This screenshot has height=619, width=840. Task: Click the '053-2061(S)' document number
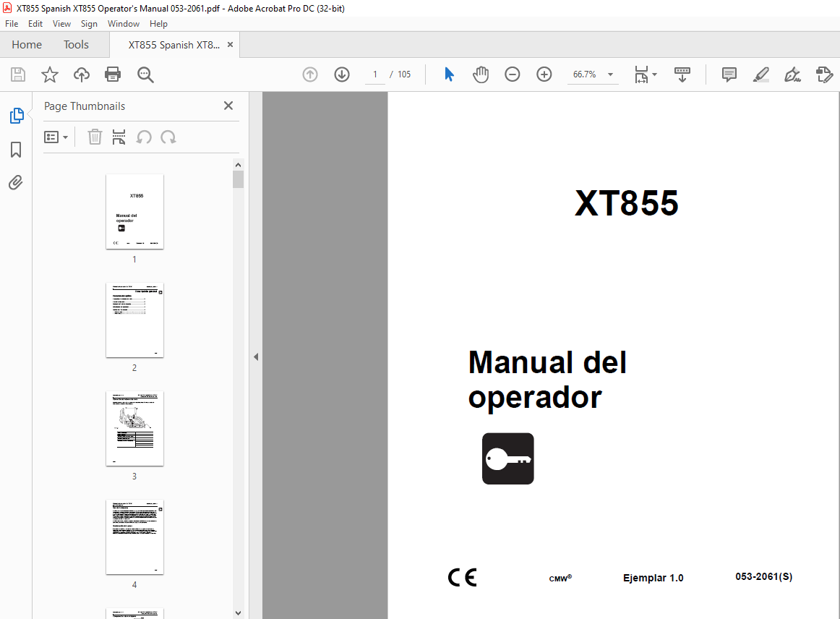pyautogui.click(x=764, y=576)
